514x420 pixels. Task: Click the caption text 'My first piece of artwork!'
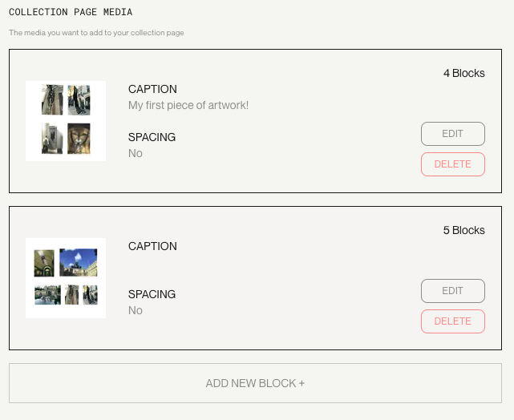click(x=188, y=105)
